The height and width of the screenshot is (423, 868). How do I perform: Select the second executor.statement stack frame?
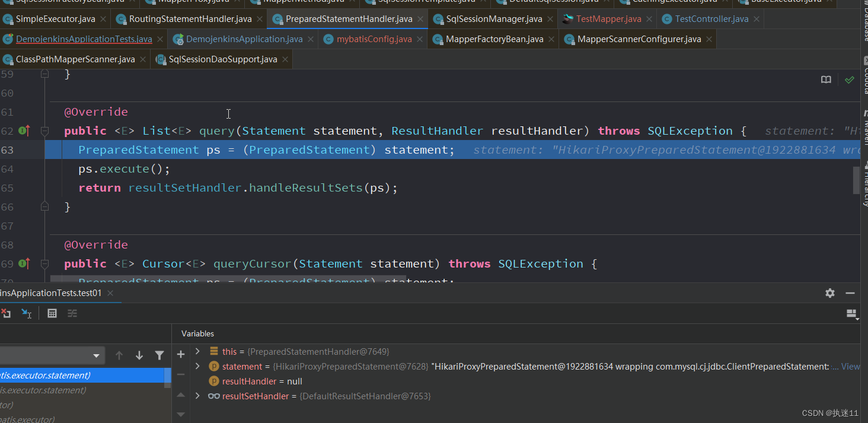click(82, 390)
